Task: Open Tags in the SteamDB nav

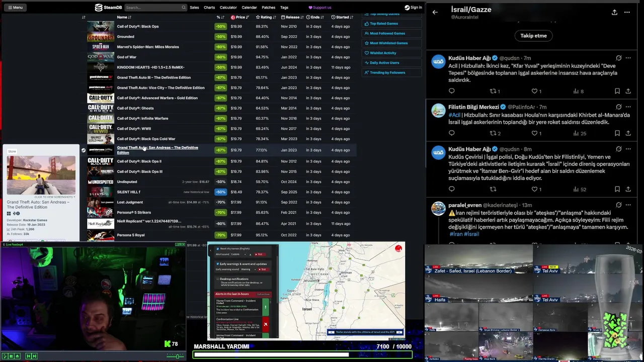Action: pyautogui.click(x=284, y=8)
